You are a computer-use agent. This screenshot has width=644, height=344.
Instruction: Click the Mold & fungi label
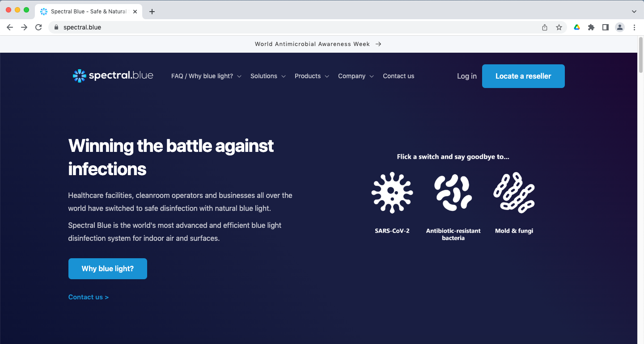pyautogui.click(x=514, y=231)
